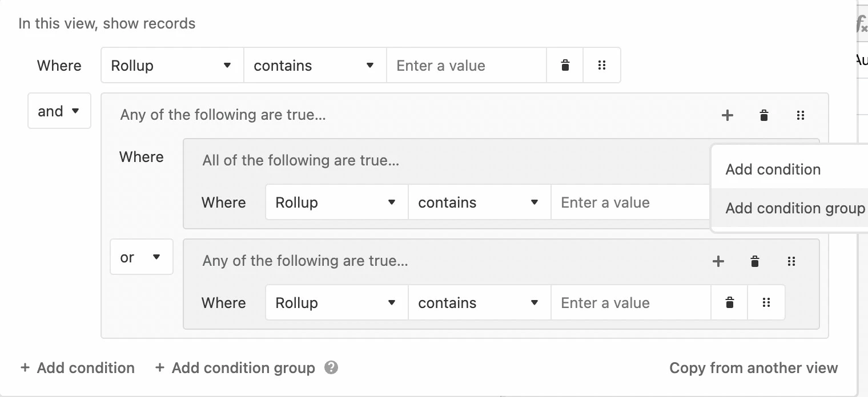Image resolution: width=868 pixels, height=397 pixels.
Task: Delete the second nested condition group
Action: pyautogui.click(x=755, y=261)
